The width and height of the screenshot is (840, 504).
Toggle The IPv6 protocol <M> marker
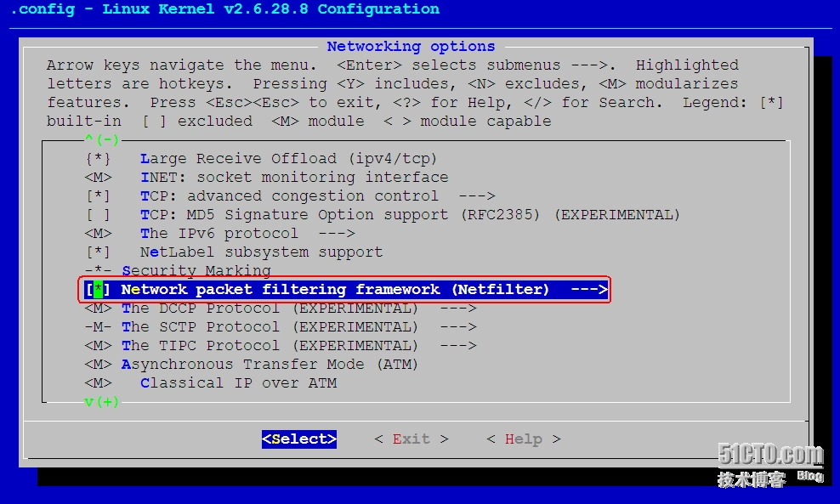(98, 234)
